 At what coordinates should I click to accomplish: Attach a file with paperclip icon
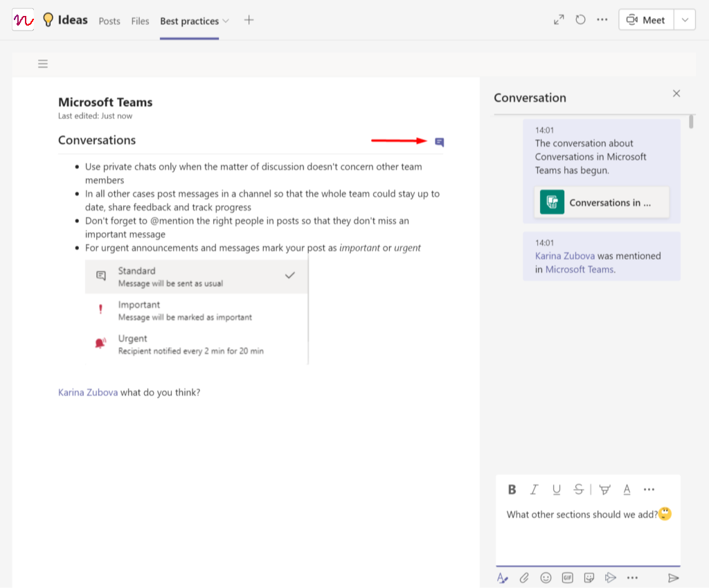524,578
